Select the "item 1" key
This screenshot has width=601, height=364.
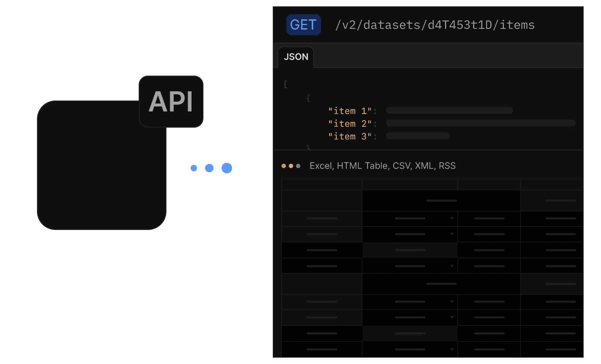[x=350, y=111]
